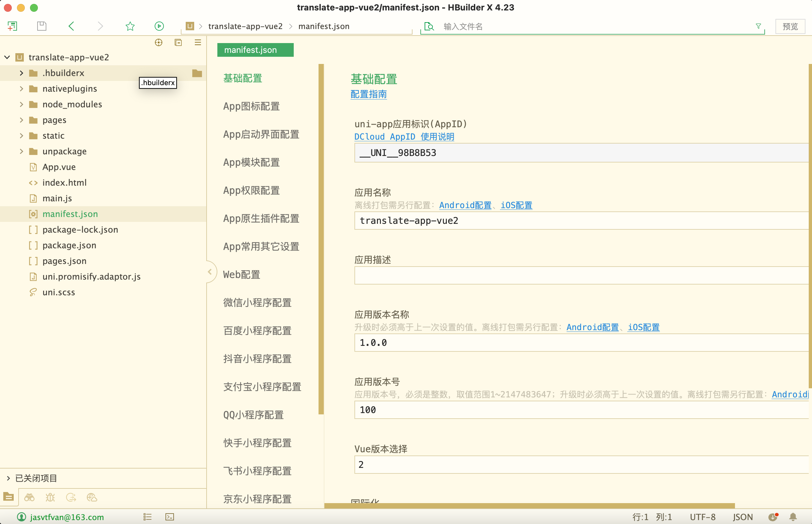Expand the pages folder
This screenshot has width=812, height=524.
21,120
